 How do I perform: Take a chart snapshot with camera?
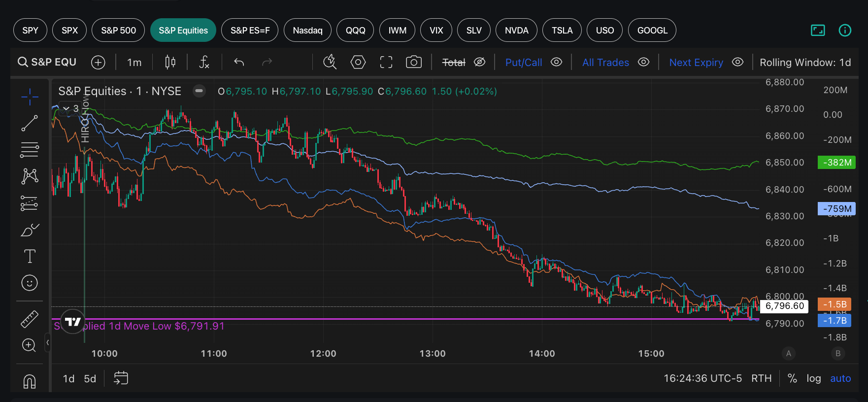414,62
